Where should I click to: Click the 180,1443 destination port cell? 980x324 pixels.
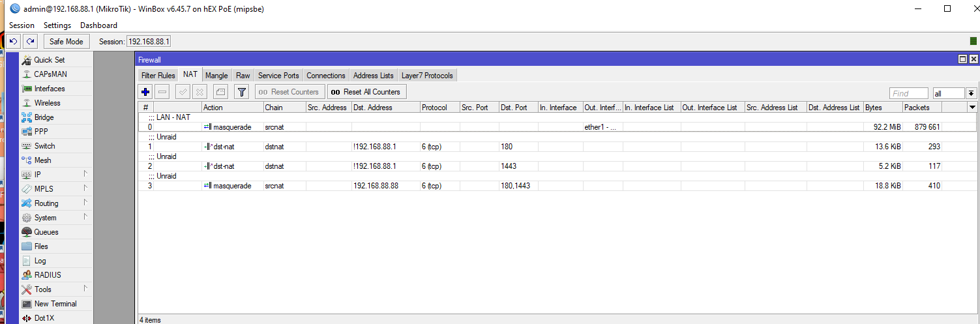click(518, 186)
